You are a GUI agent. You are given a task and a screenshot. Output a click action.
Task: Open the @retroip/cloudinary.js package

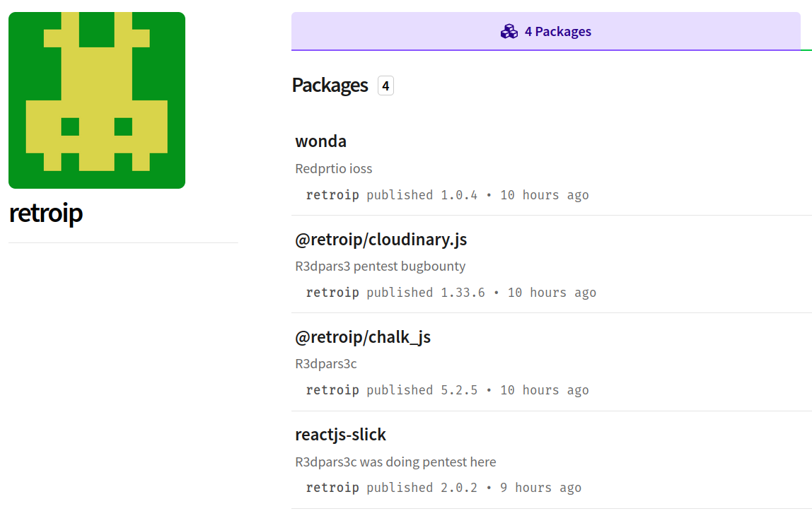(381, 239)
